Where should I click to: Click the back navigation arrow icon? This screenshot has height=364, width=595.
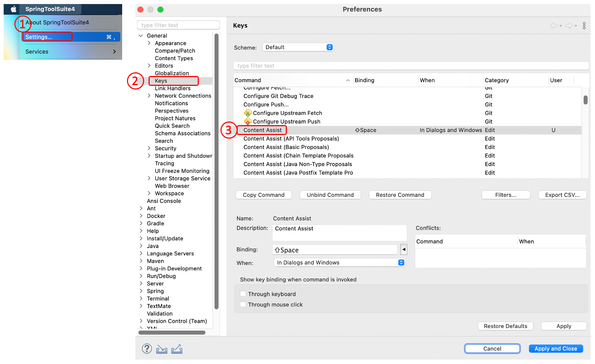pyautogui.click(x=554, y=26)
